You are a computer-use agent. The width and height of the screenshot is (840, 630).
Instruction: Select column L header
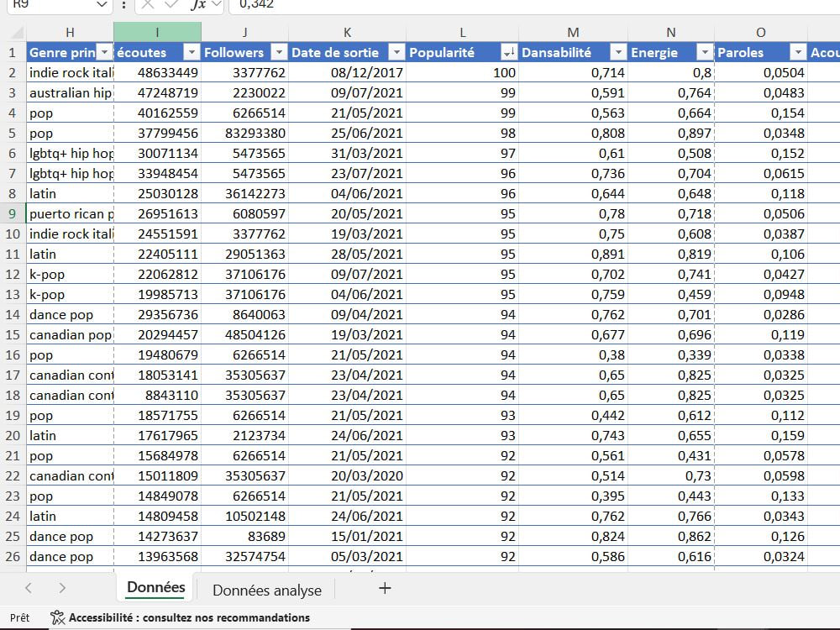tap(462, 33)
